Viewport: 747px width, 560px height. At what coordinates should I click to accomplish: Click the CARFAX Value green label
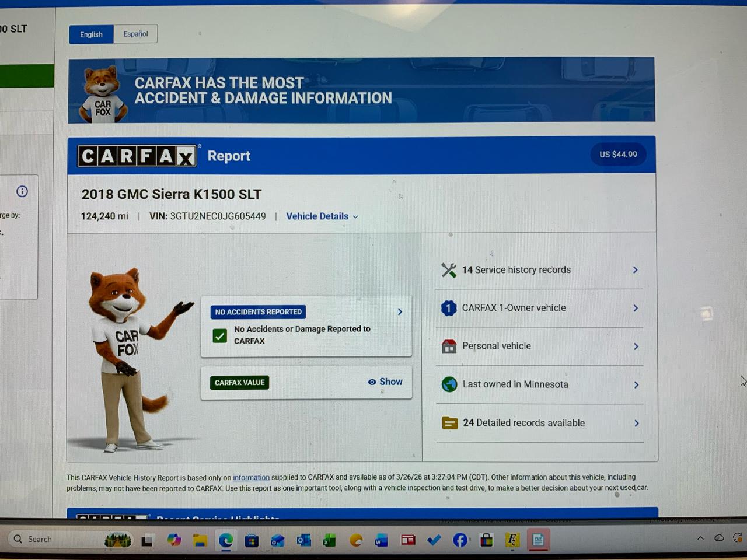coord(239,383)
